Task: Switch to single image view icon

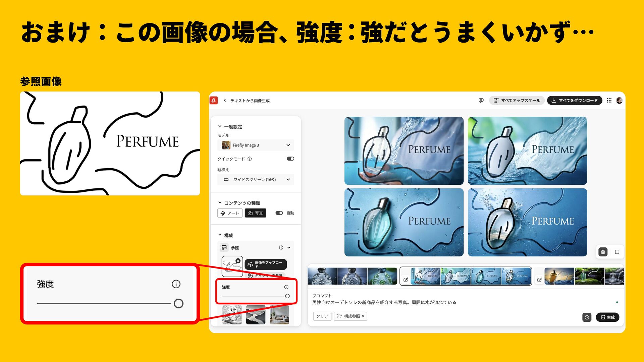Action: (x=617, y=252)
